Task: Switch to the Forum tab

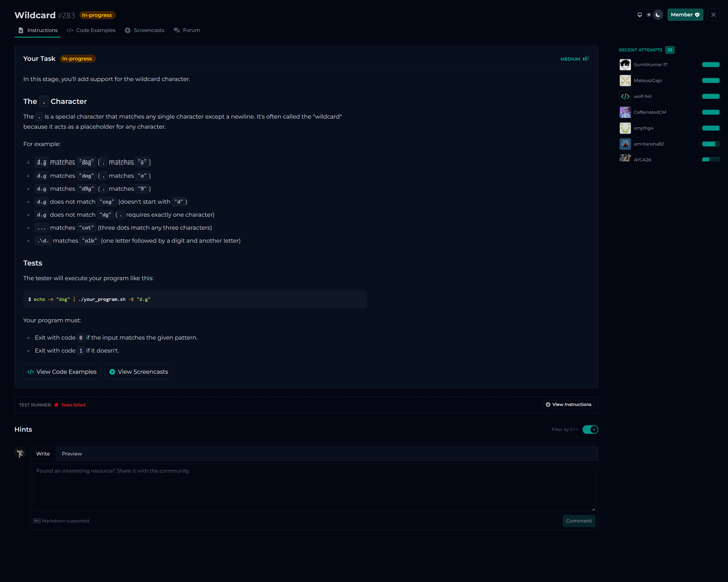Action: tap(187, 30)
